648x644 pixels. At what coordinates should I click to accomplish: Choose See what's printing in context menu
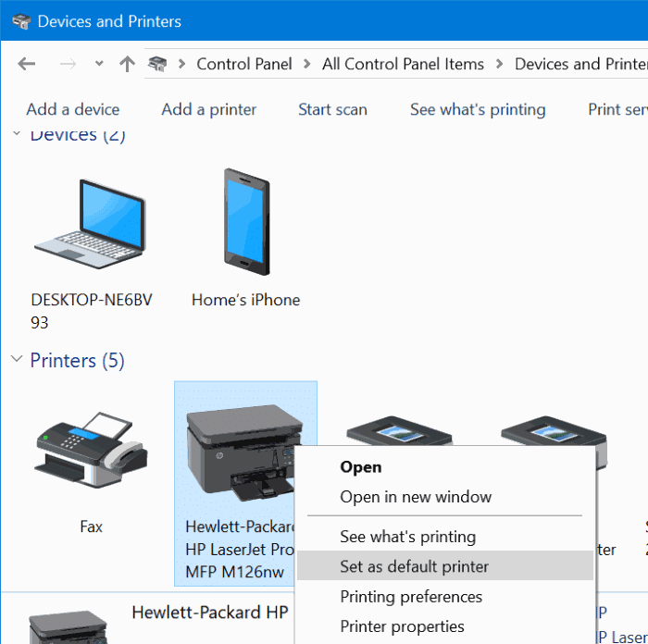pyautogui.click(x=445, y=537)
